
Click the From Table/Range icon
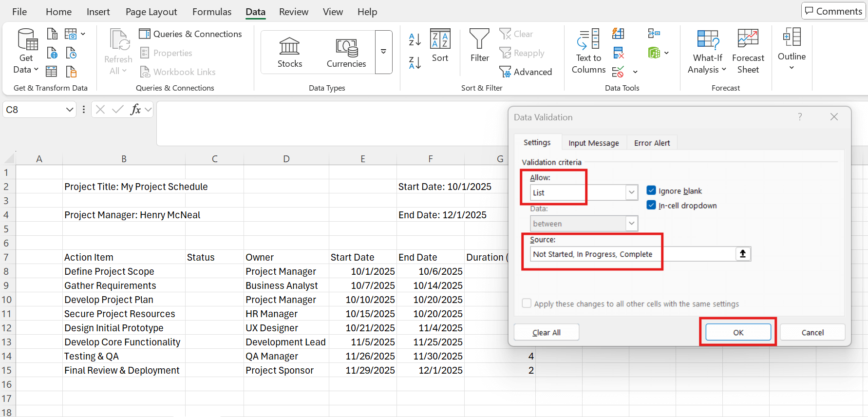tap(52, 72)
